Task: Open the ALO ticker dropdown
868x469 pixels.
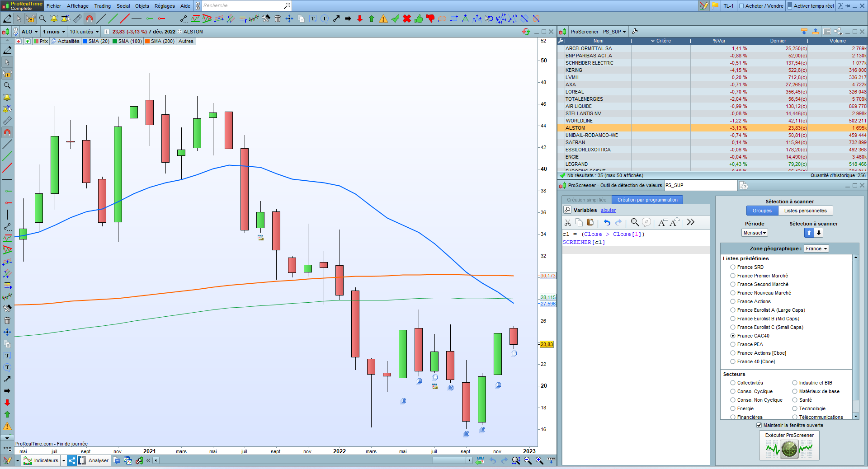Action: pyautogui.click(x=30, y=32)
